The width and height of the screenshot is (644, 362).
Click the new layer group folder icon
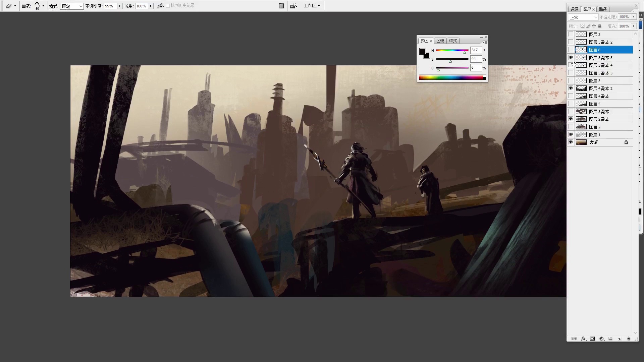tap(610, 339)
